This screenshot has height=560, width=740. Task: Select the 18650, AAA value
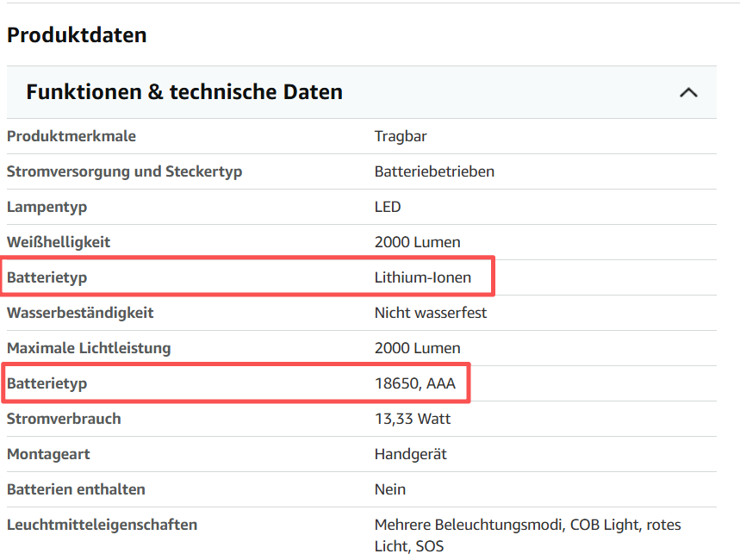pyautogui.click(x=415, y=383)
